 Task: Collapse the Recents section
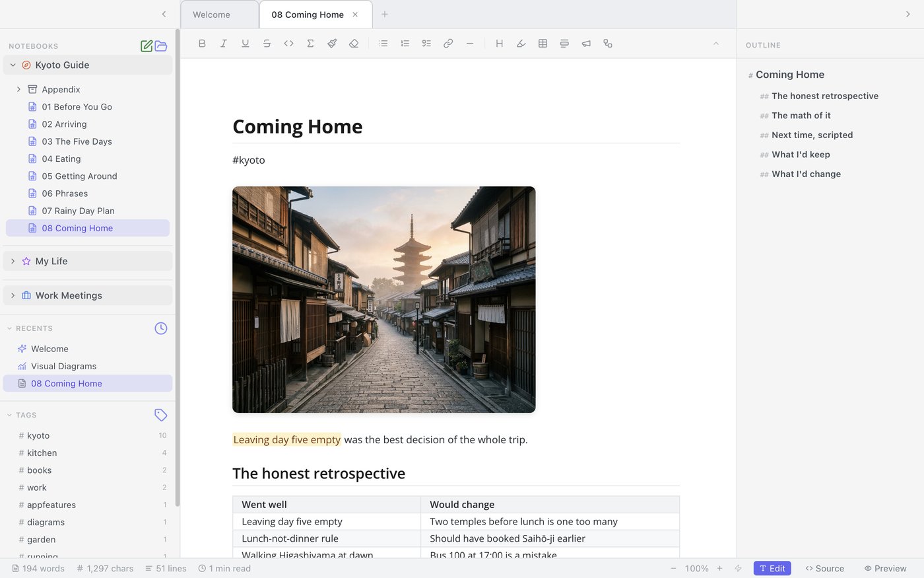tap(9, 328)
